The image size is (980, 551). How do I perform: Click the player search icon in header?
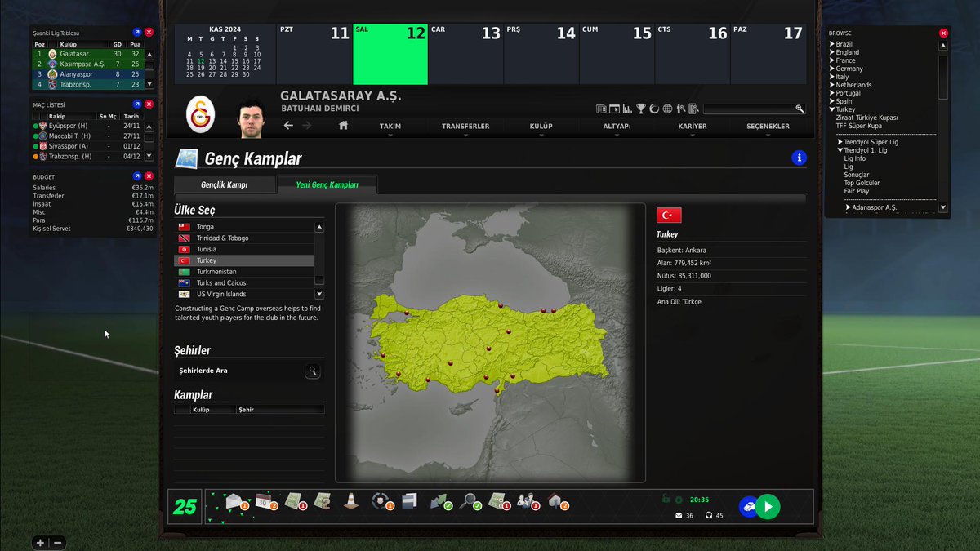[x=680, y=109]
